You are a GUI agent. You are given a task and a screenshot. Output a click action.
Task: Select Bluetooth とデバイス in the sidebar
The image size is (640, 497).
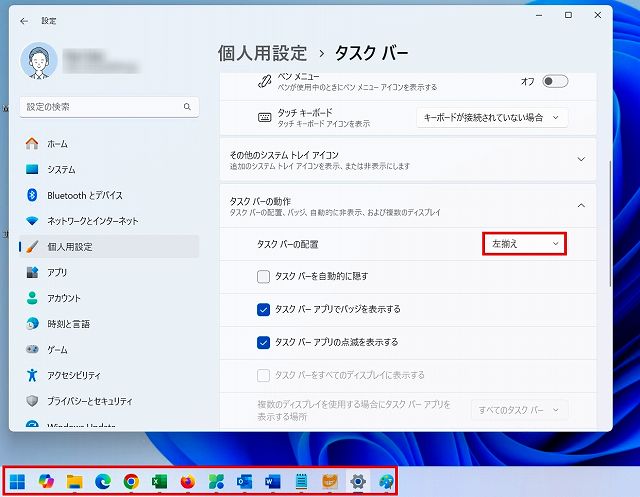click(85, 195)
